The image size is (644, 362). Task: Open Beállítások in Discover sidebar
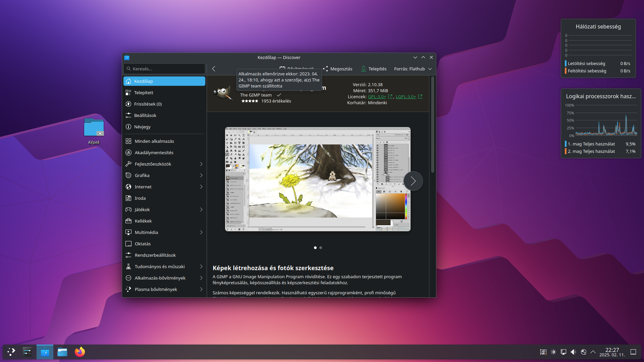(164, 115)
